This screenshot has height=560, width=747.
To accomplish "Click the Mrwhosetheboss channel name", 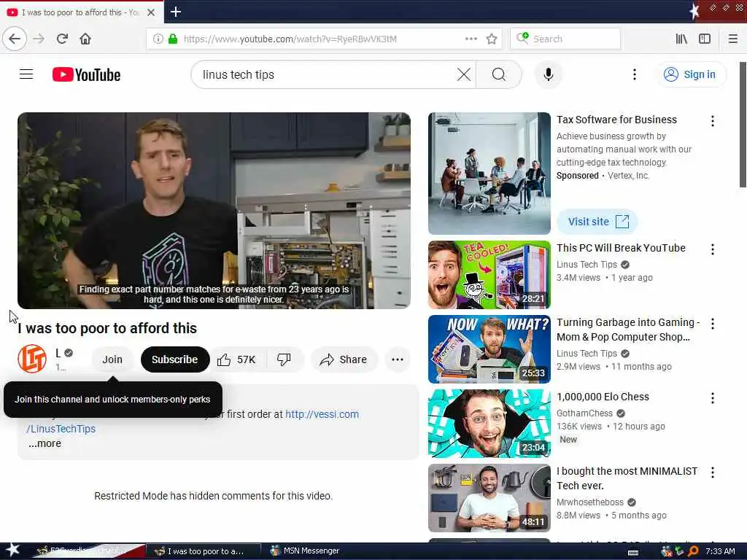I will (x=589, y=502).
